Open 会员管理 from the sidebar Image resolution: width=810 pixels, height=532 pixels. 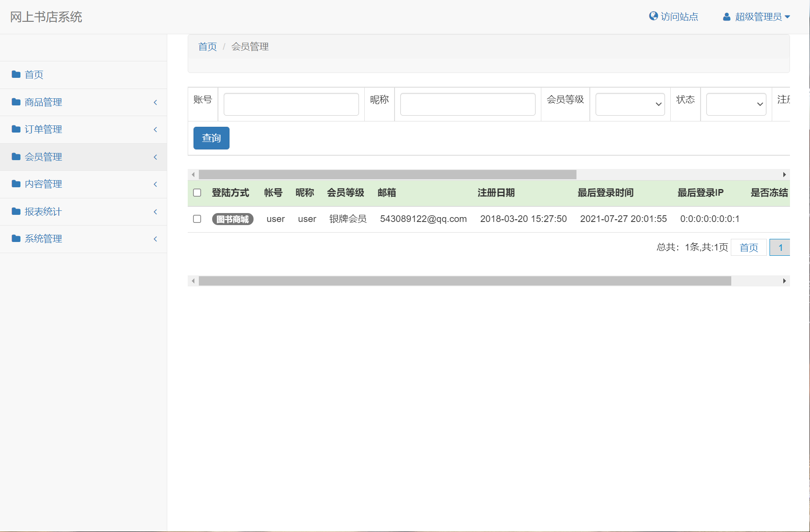(x=44, y=157)
